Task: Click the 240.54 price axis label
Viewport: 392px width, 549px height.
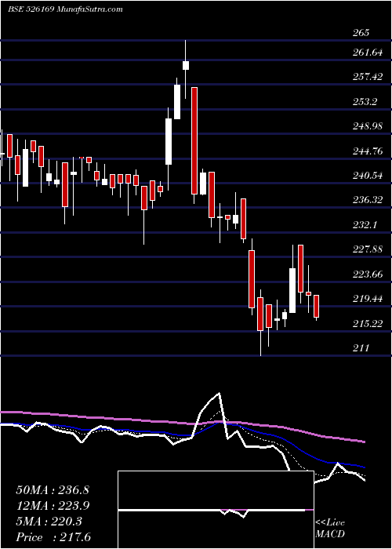Action: tap(368, 176)
